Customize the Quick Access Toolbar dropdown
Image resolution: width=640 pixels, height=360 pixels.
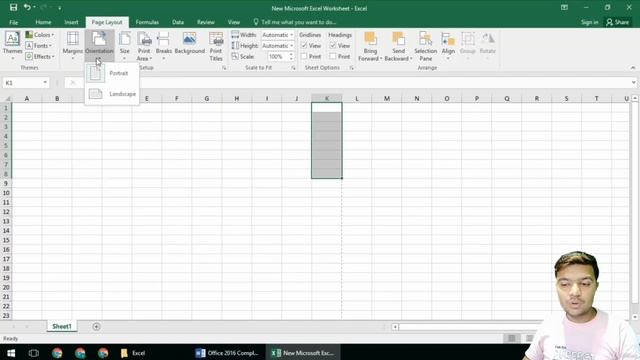pyautogui.click(x=60, y=8)
